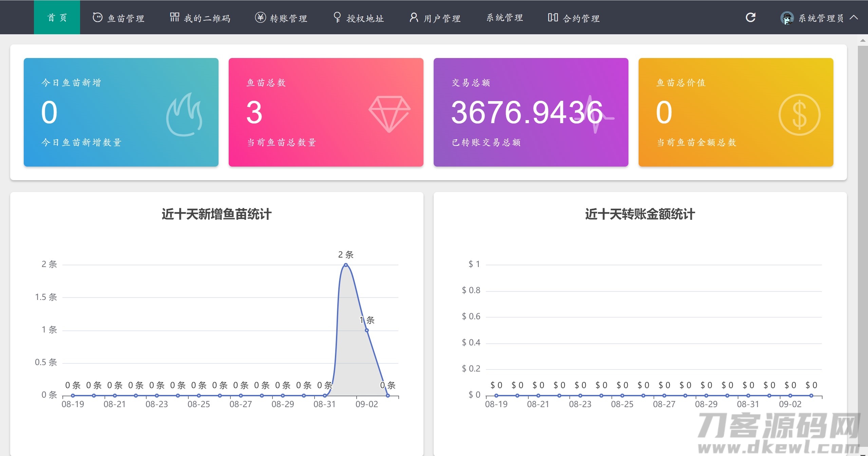Click the flame icon on today's card
This screenshot has height=456, width=868.
pos(184,115)
